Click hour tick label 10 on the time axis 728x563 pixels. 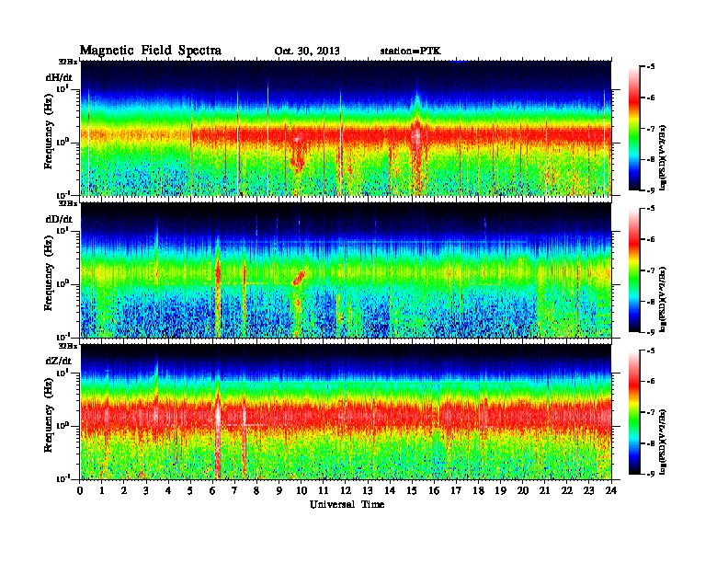click(x=301, y=490)
